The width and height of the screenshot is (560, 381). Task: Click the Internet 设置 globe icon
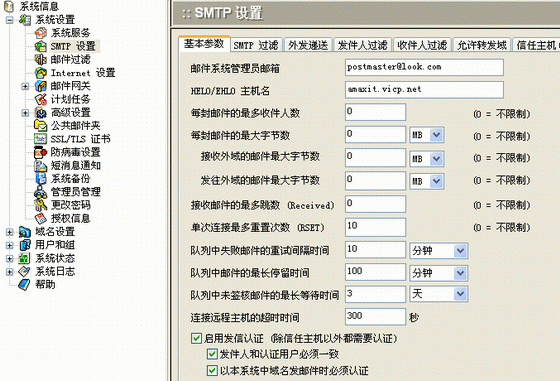pyautogui.click(x=40, y=72)
